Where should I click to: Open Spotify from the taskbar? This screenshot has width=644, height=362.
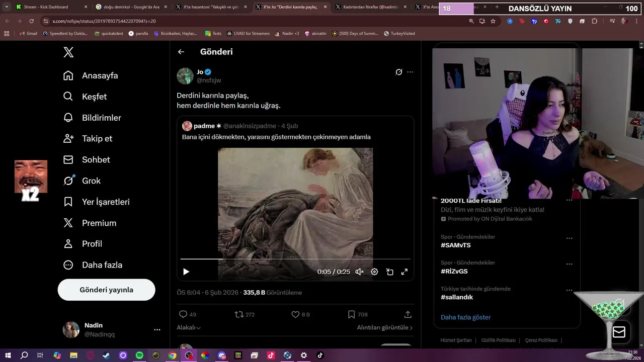point(139,355)
